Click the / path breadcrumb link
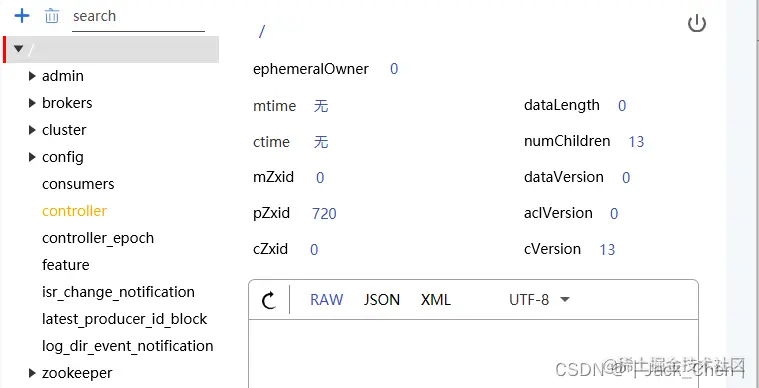The width and height of the screenshot is (759, 388). [262, 32]
